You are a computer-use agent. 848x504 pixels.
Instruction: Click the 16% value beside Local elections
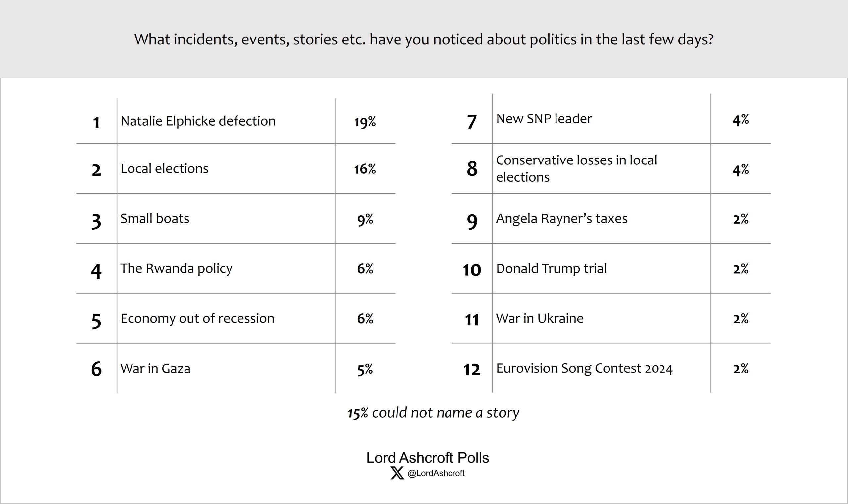click(x=365, y=169)
